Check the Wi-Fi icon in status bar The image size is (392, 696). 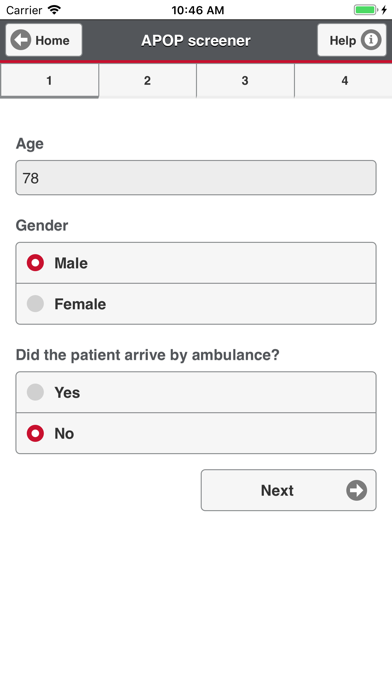tap(54, 10)
